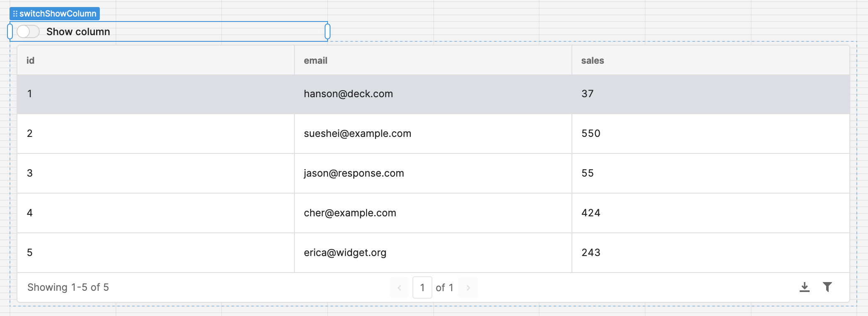
Task: Sort by the email column header
Action: pos(316,60)
